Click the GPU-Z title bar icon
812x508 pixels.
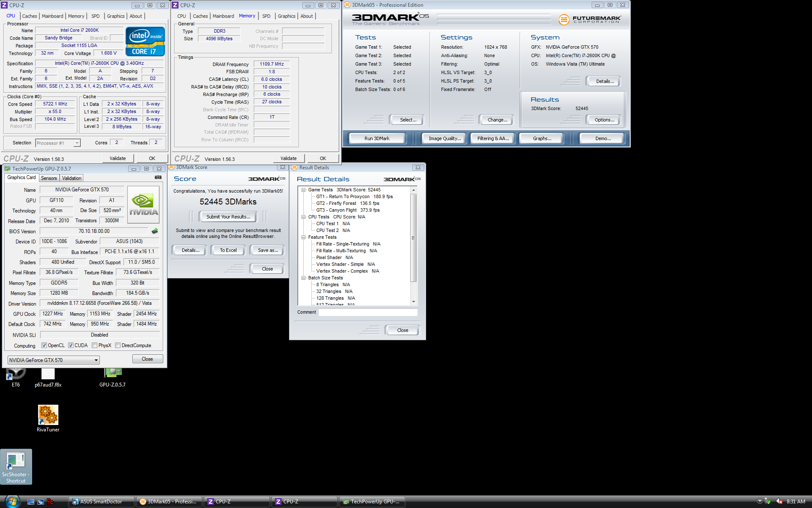(7, 168)
